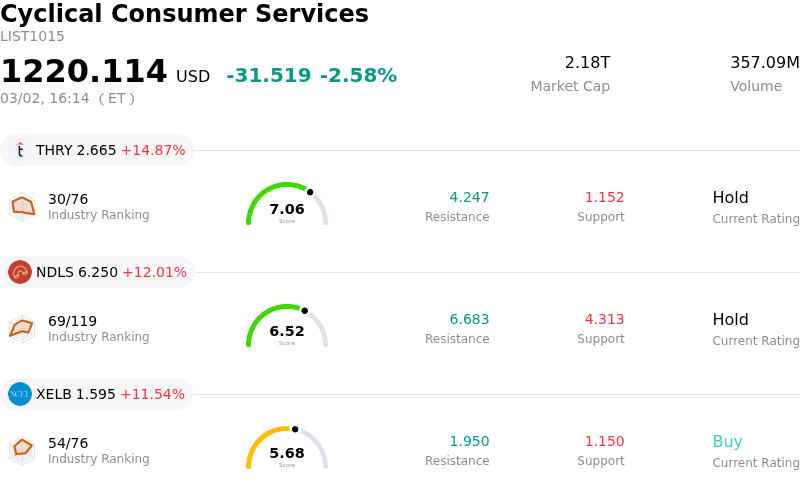The image size is (800, 488).
Task: Click the XELB blue logo icon
Action: pyautogui.click(x=20, y=394)
